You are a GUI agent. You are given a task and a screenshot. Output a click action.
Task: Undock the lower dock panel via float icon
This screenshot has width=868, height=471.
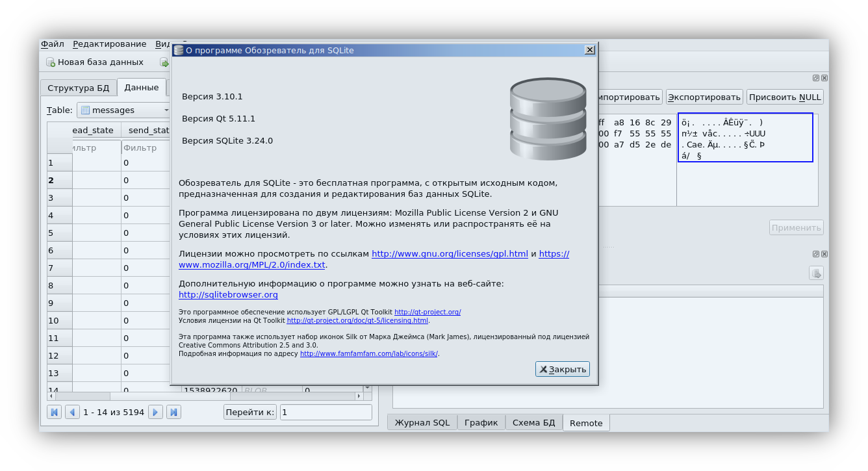tap(815, 253)
